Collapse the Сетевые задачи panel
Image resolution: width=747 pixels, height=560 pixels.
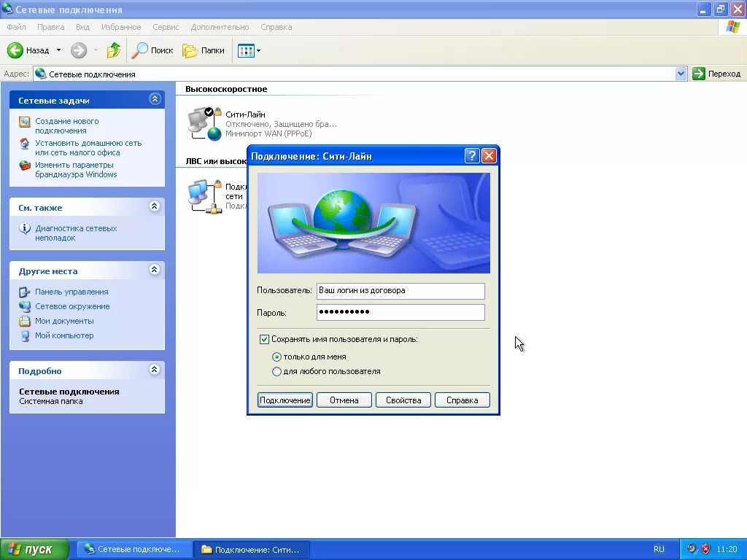click(x=155, y=99)
